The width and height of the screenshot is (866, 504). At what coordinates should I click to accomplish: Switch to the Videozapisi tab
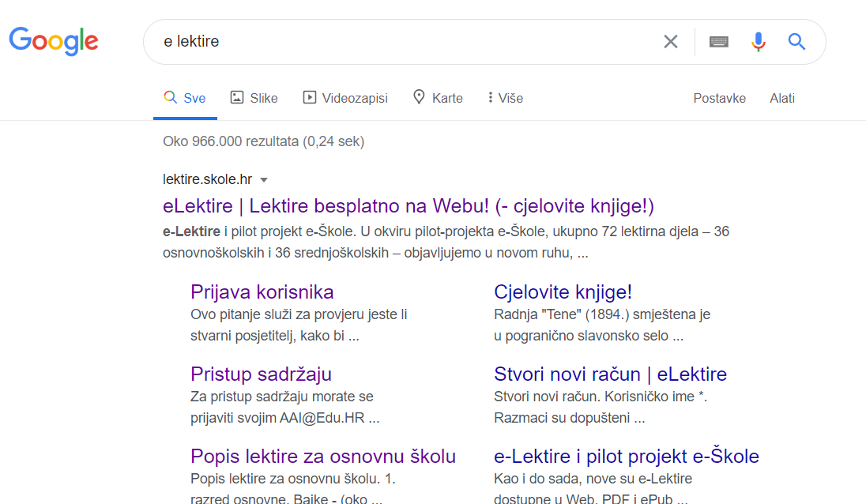(x=345, y=98)
